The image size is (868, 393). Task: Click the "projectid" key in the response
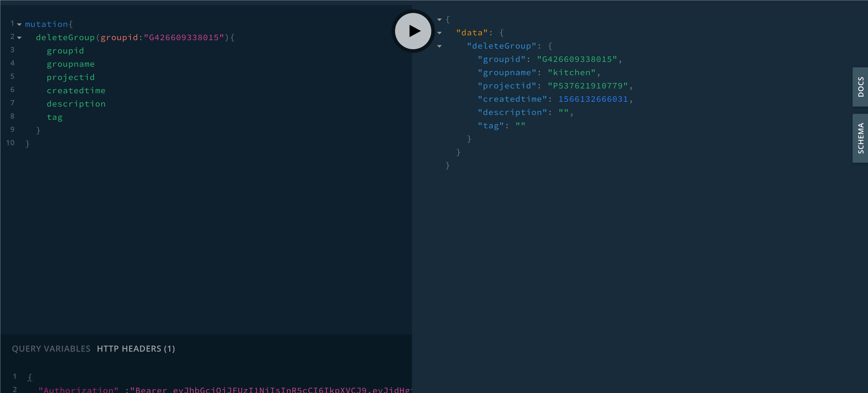click(x=507, y=86)
